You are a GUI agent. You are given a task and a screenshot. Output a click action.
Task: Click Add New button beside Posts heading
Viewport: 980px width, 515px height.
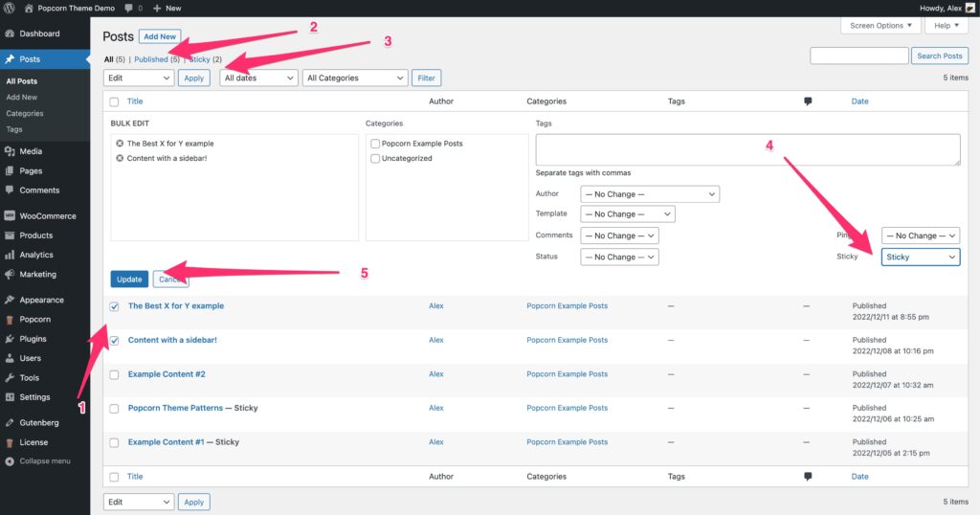160,37
